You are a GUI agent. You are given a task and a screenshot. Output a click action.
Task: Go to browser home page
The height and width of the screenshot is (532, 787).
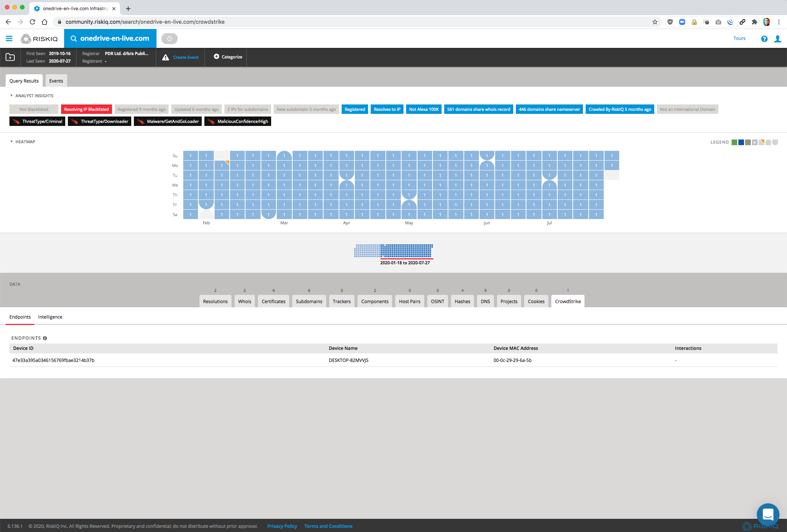44,22
